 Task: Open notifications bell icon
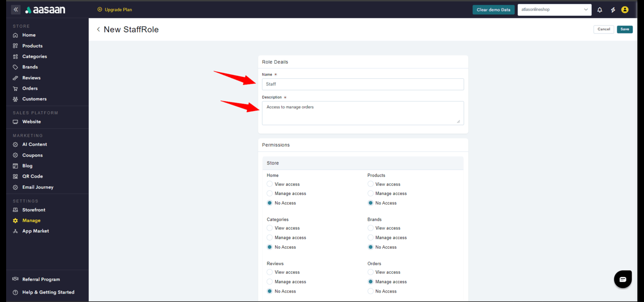pyautogui.click(x=600, y=10)
